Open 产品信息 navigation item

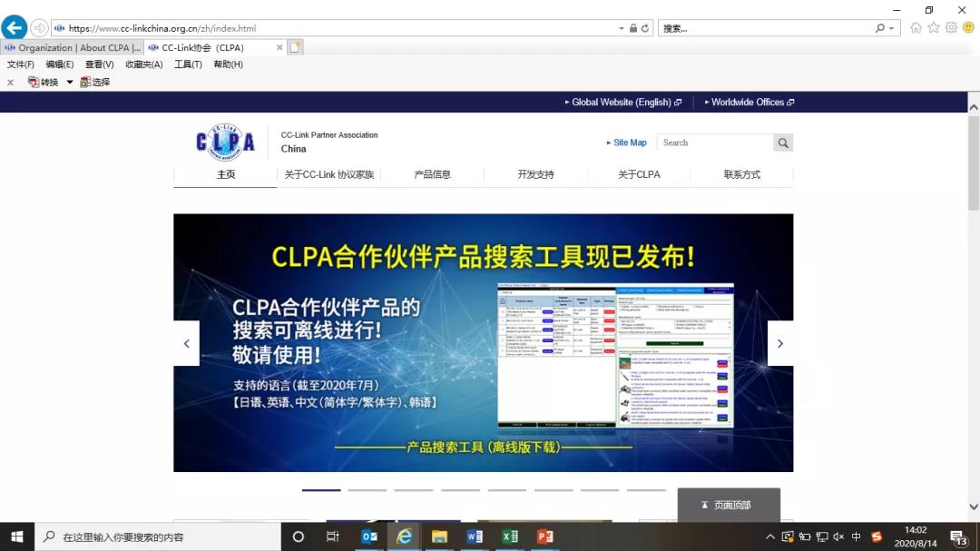433,174
